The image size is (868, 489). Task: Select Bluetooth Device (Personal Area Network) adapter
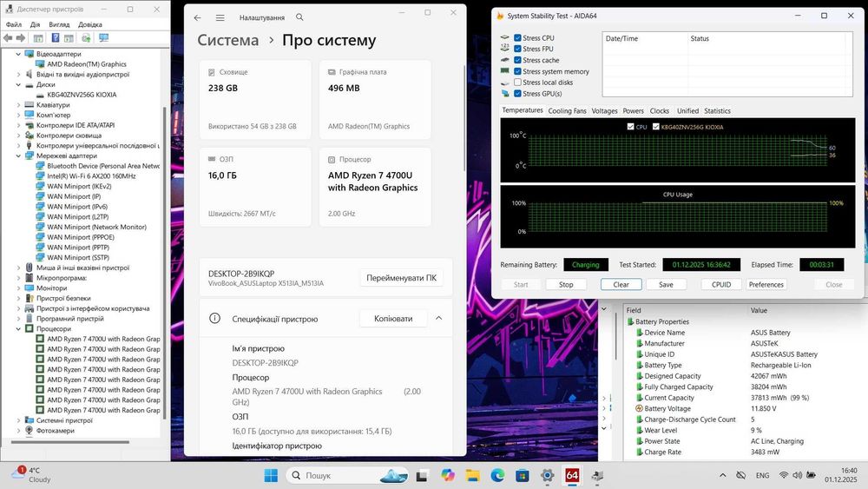[x=103, y=166]
